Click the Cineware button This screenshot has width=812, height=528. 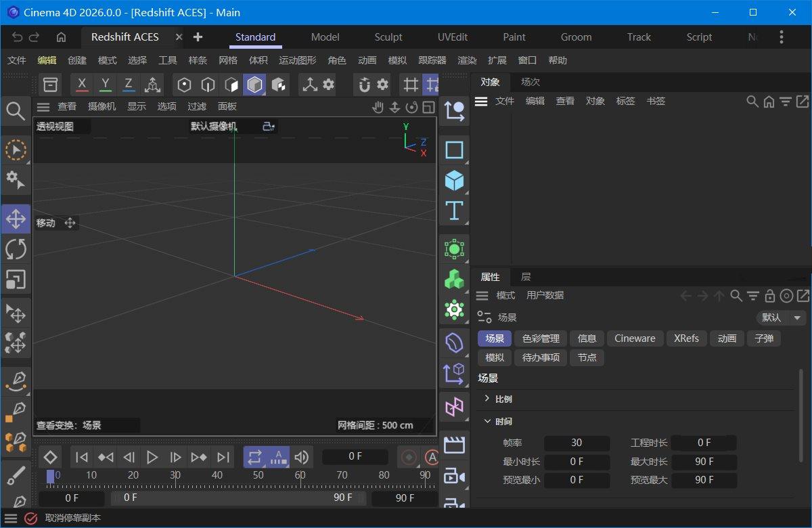point(634,338)
